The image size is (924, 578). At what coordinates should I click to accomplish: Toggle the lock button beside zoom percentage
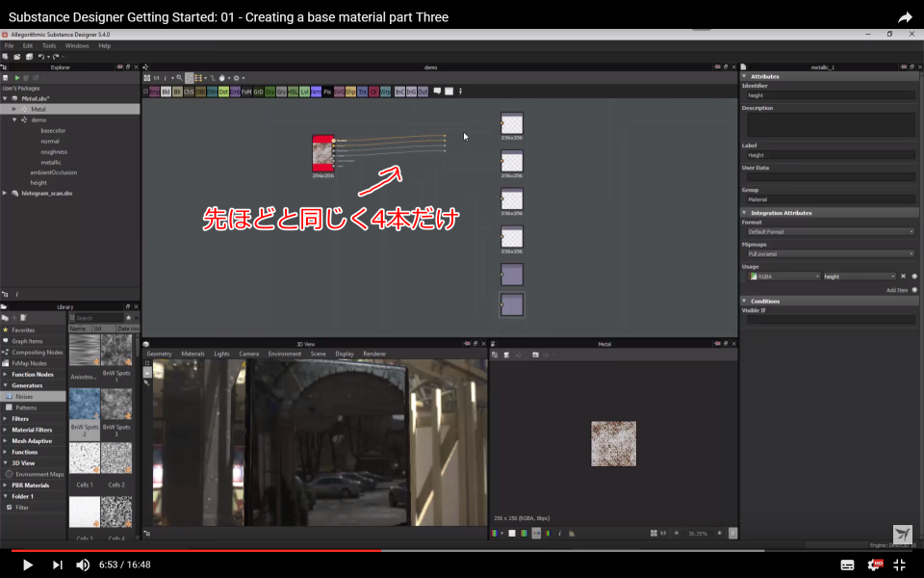pyautogui.click(x=732, y=533)
